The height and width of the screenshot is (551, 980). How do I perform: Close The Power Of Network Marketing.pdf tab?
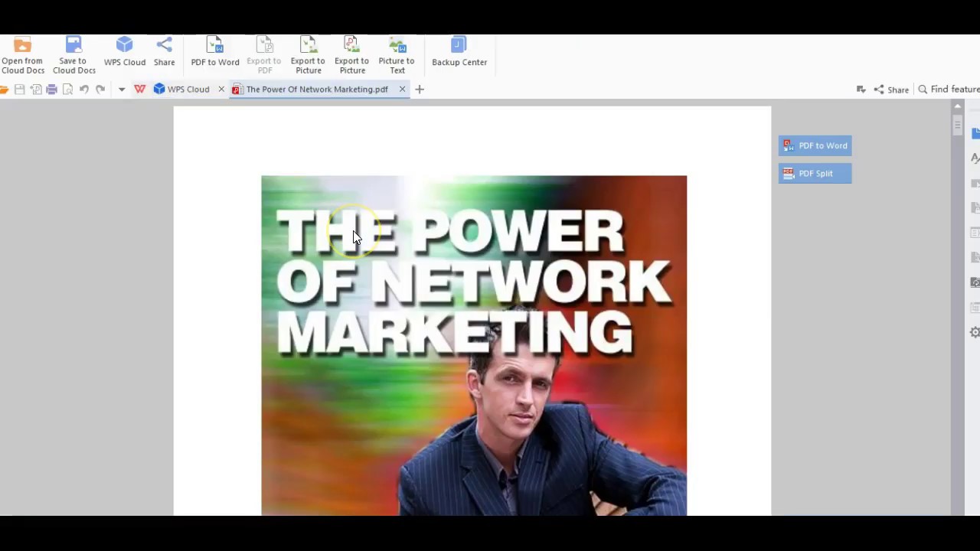(x=402, y=90)
